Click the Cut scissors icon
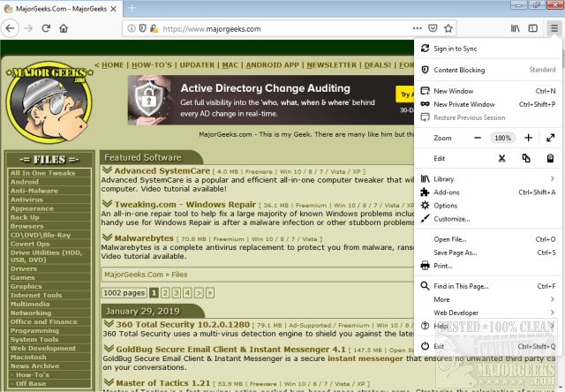Image resolution: width=565 pixels, height=392 pixels. (501, 158)
